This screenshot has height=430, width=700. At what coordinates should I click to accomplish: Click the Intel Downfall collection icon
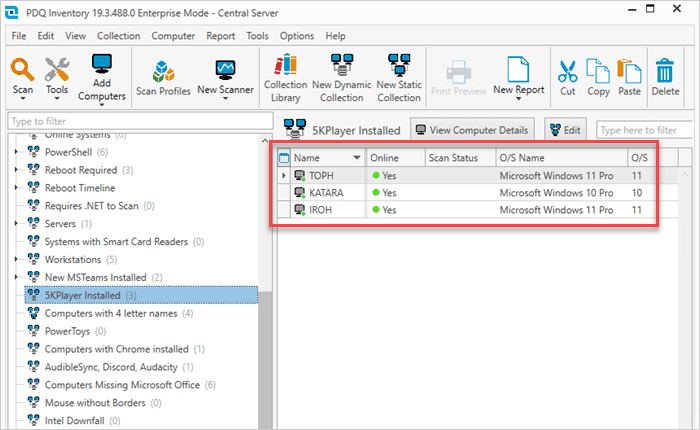point(33,420)
